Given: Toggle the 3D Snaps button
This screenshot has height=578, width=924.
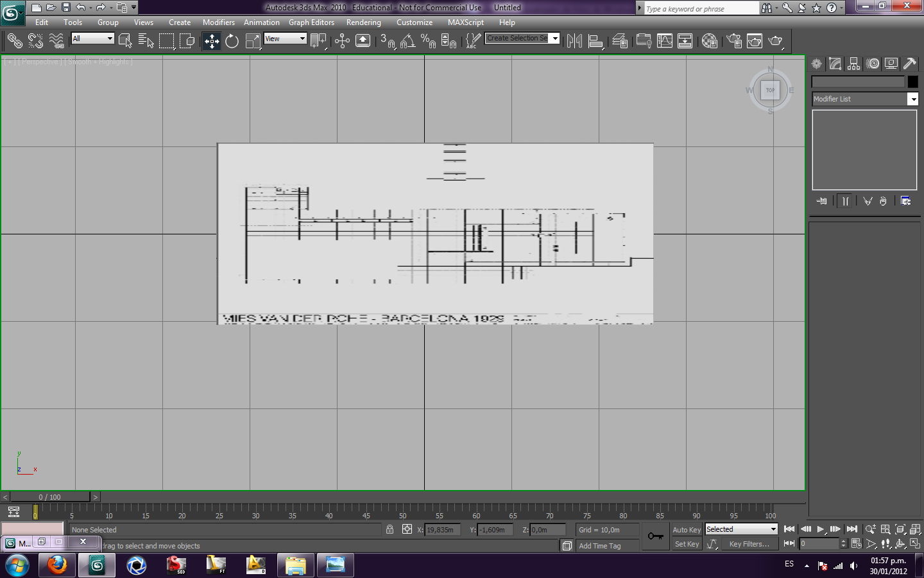Looking at the screenshot, I should coord(387,41).
